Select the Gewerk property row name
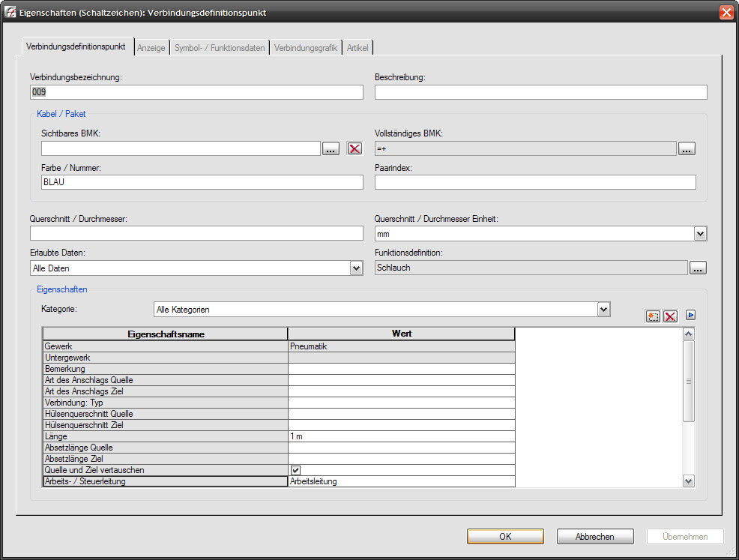Screen dimensions: 739x560 (166, 346)
